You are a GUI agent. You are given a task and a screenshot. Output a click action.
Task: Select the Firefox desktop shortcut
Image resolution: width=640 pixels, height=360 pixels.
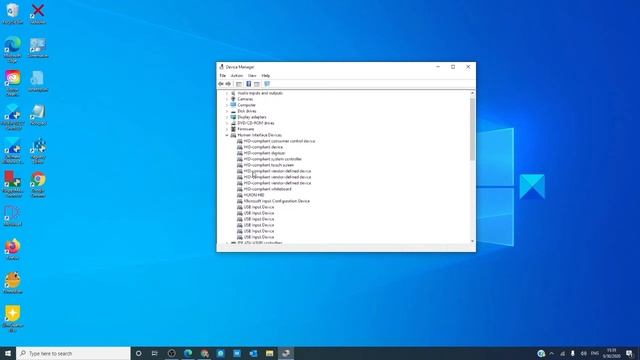[13, 249]
